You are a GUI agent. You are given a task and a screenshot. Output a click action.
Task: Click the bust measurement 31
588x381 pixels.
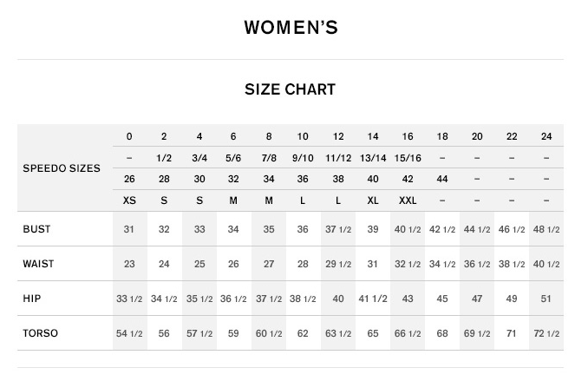(x=129, y=229)
